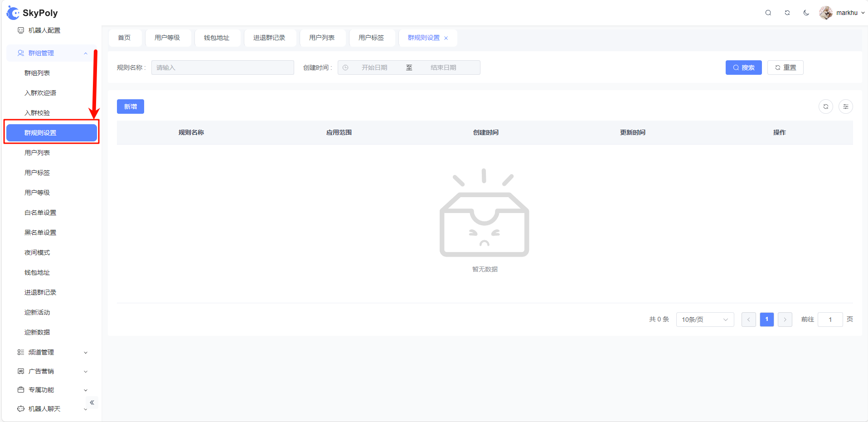The height and width of the screenshot is (422, 868).
Task: Switch to the 钱包地址 tab
Action: (216, 38)
